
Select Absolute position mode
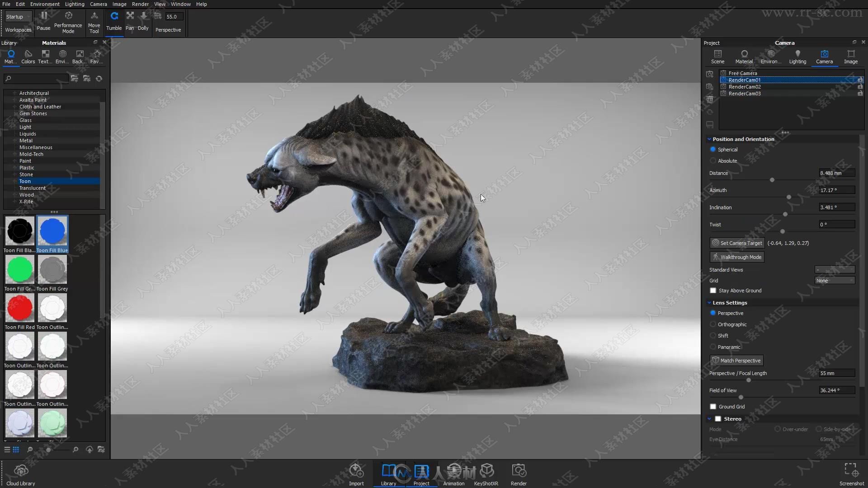coord(713,161)
